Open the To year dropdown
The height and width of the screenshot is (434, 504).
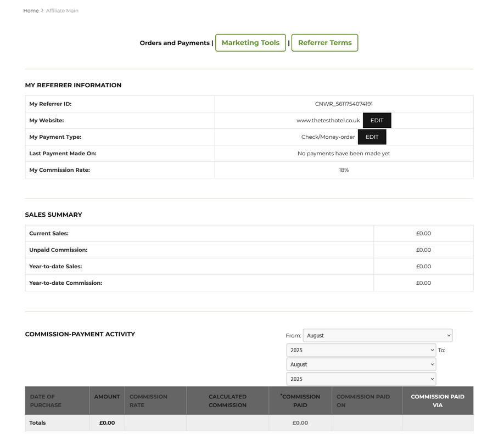coord(361,379)
